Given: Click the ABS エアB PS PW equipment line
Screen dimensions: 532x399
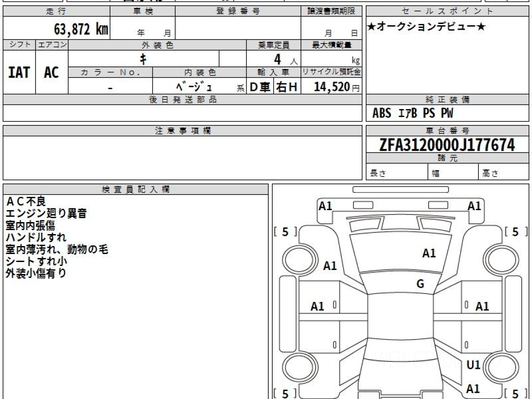Looking at the screenshot, I should click(x=413, y=113).
